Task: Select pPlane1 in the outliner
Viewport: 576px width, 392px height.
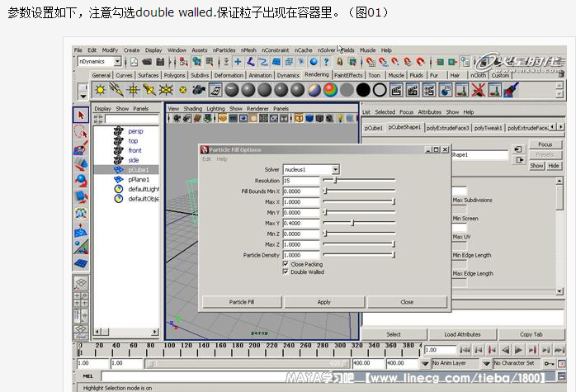Action: 139,180
